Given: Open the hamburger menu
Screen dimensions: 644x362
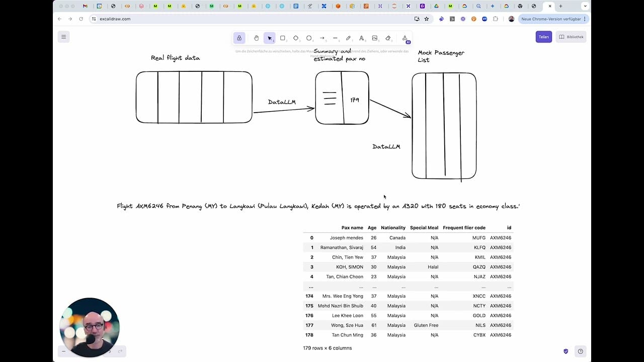Looking at the screenshot, I should [x=63, y=37].
